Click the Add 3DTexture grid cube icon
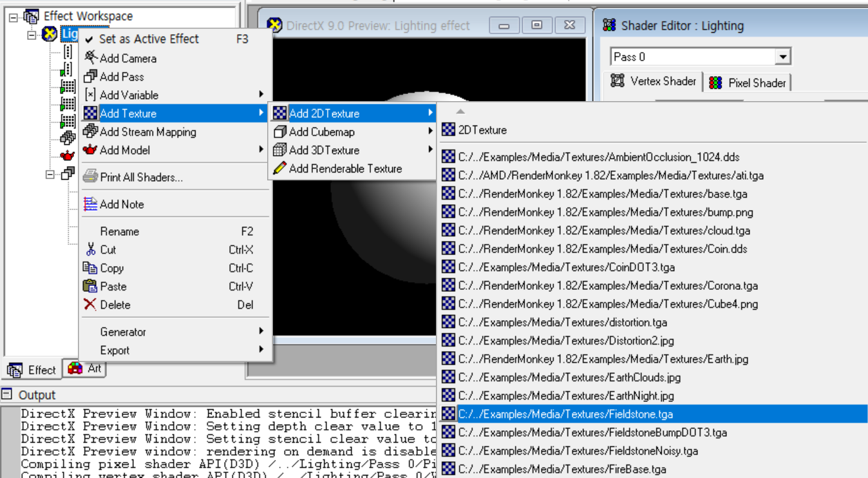Viewport: 868px width, 478px height. coord(279,150)
